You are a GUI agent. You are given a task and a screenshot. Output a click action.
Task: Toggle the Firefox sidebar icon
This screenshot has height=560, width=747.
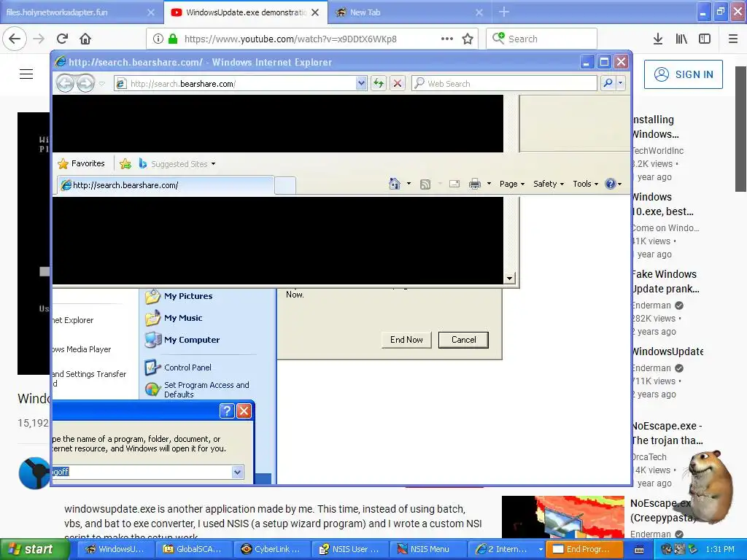705,39
